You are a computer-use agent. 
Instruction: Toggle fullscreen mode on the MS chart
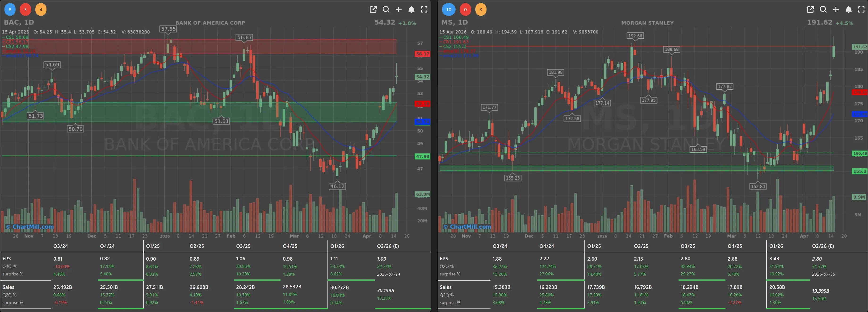point(861,9)
